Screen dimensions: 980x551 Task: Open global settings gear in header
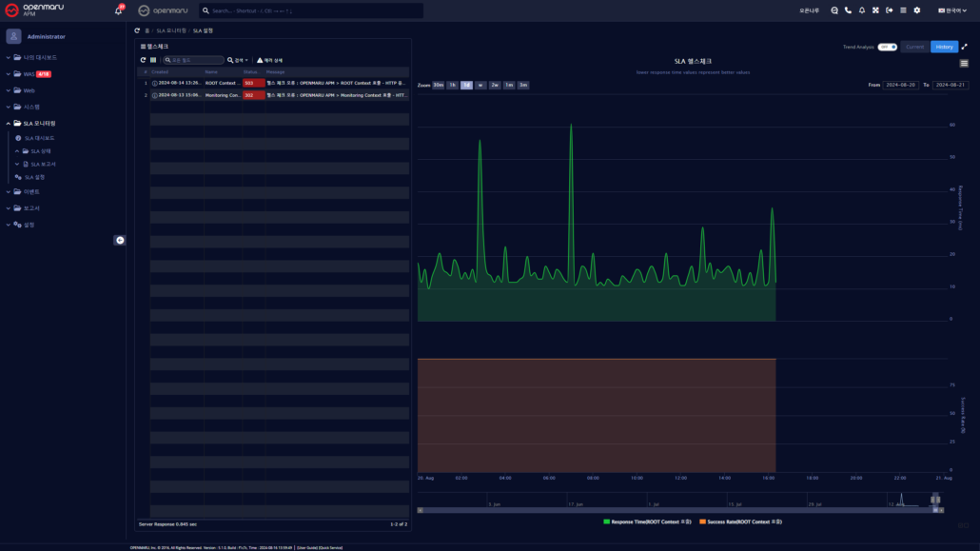(916, 10)
